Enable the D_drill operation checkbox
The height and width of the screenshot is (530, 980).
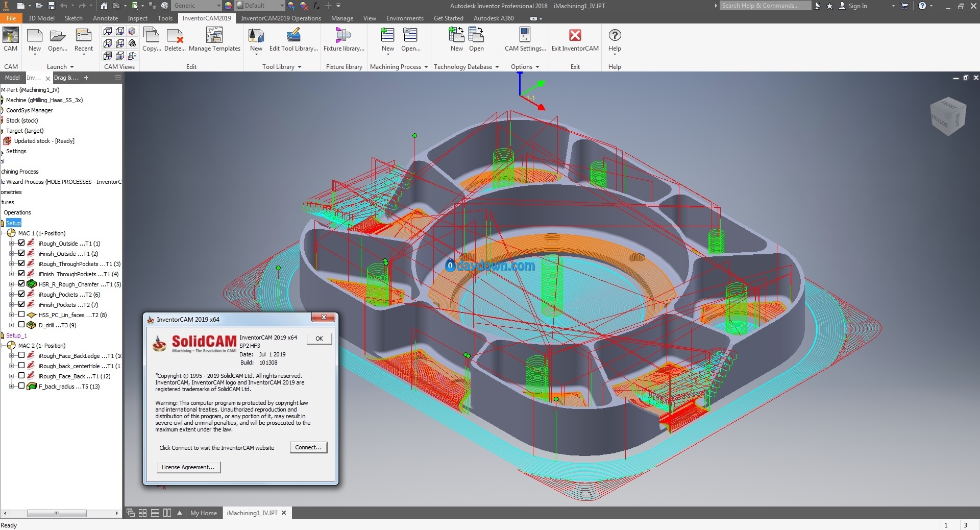coord(21,325)
